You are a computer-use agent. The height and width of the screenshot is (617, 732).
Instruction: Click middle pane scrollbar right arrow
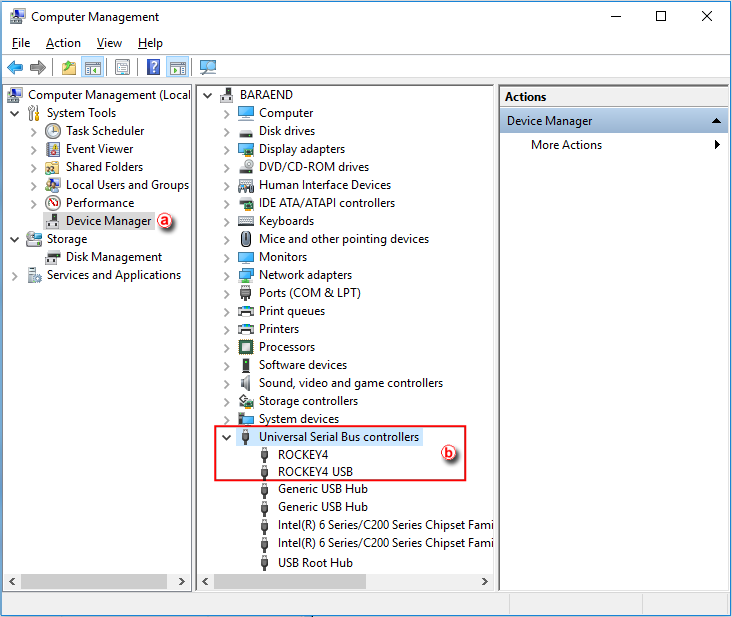click(x=485, y=582)
